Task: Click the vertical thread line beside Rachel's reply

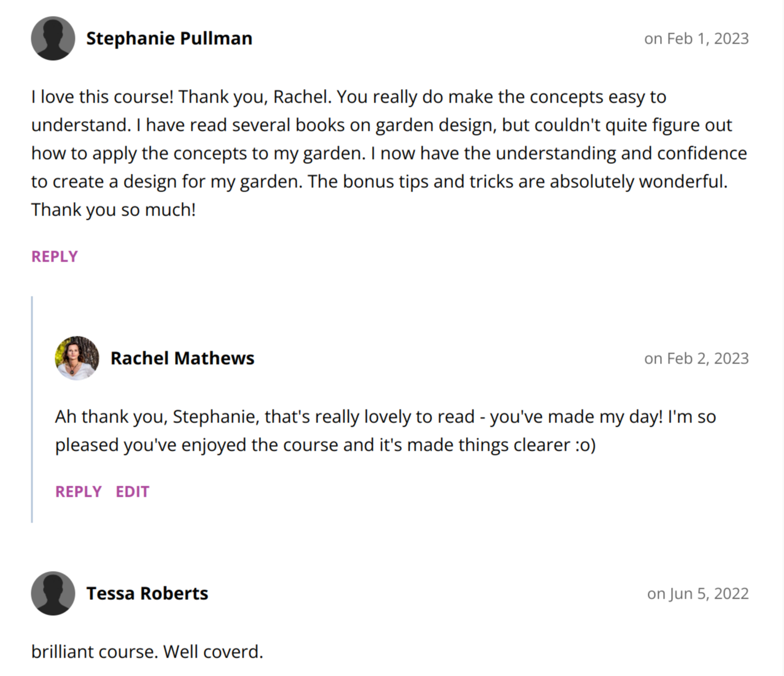Action: pos(32,409)
